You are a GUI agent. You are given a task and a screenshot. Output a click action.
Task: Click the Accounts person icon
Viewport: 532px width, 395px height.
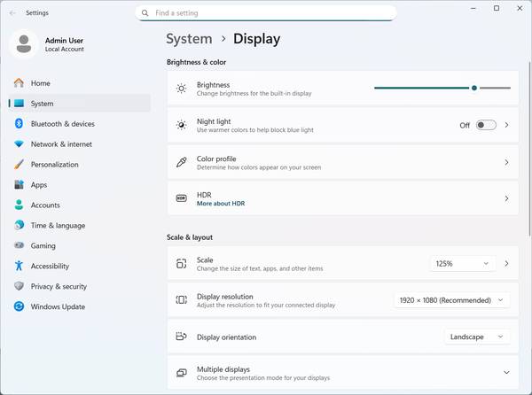19,205
